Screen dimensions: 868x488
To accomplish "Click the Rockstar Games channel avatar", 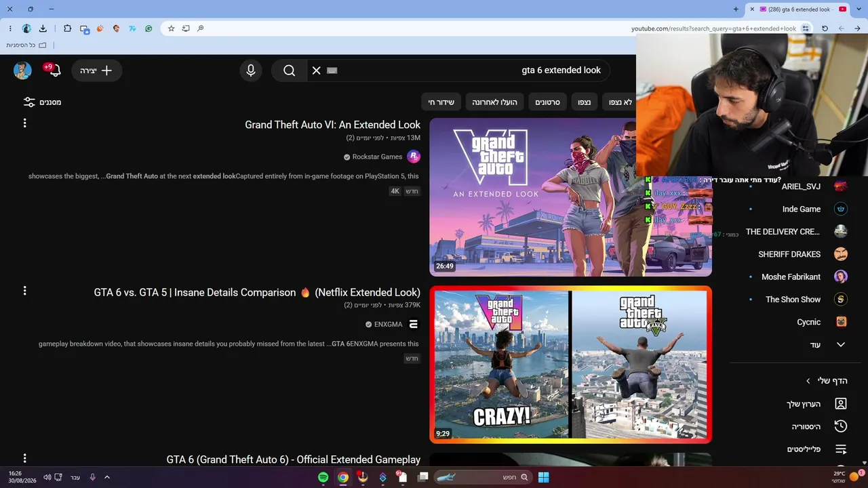I will 414,157.
